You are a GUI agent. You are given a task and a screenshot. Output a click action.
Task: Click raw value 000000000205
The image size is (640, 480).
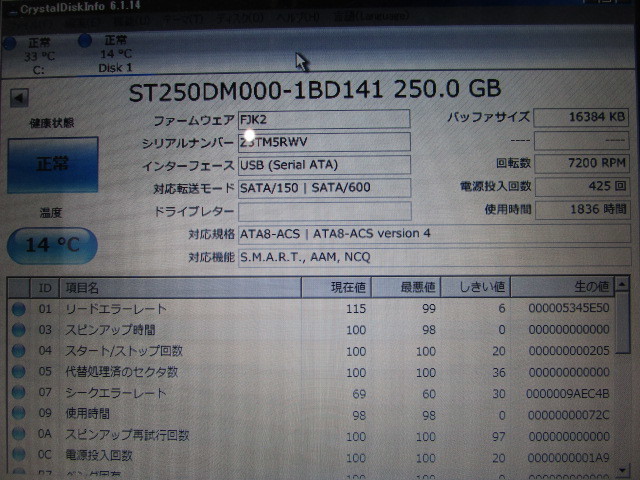569,351
